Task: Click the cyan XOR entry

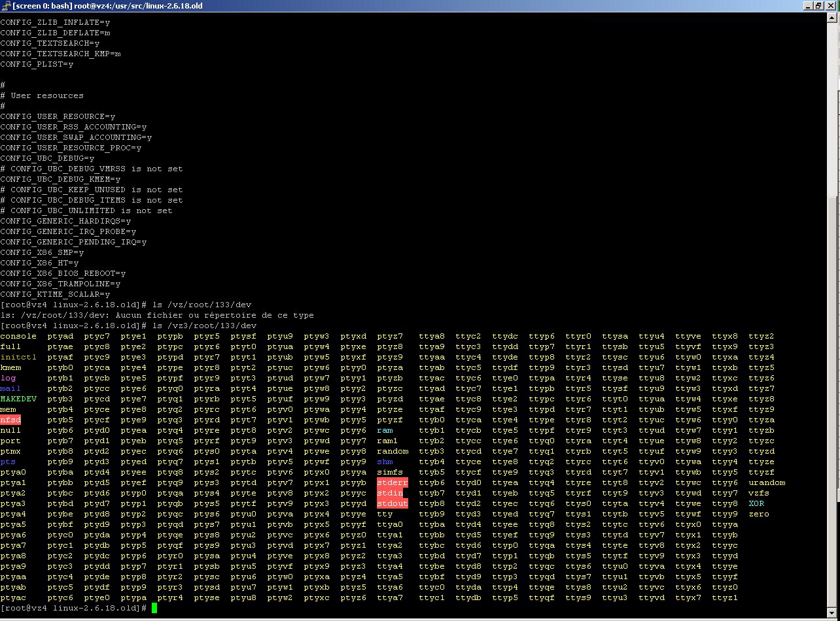Action: pos(756,504)
